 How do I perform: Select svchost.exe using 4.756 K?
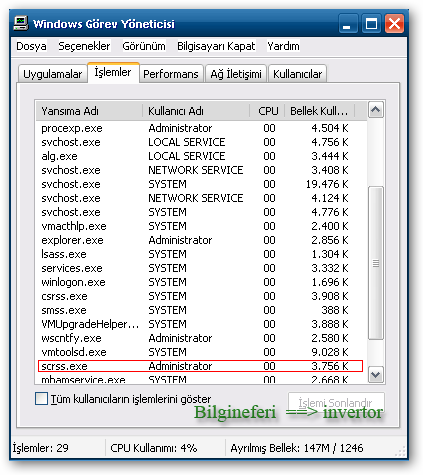[x=200, y=142]
